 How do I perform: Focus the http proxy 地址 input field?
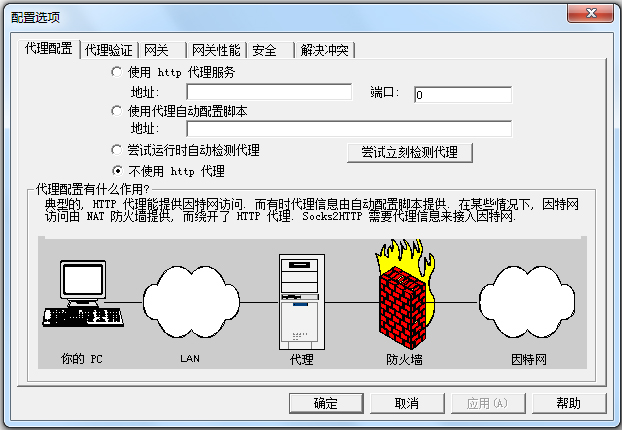269,92
